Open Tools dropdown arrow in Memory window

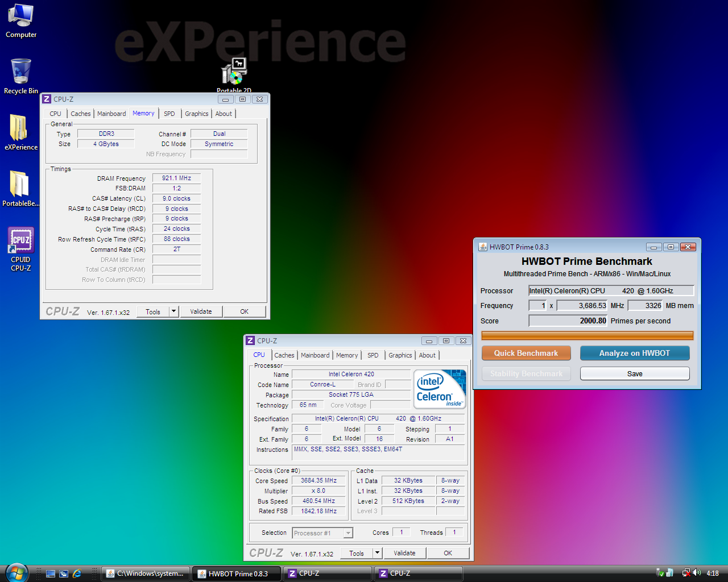click(x=174, y=311)
